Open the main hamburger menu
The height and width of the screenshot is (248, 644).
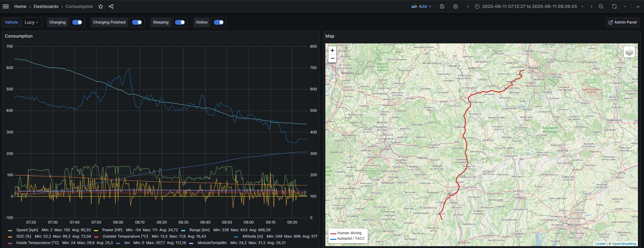[x=6, y=6]
